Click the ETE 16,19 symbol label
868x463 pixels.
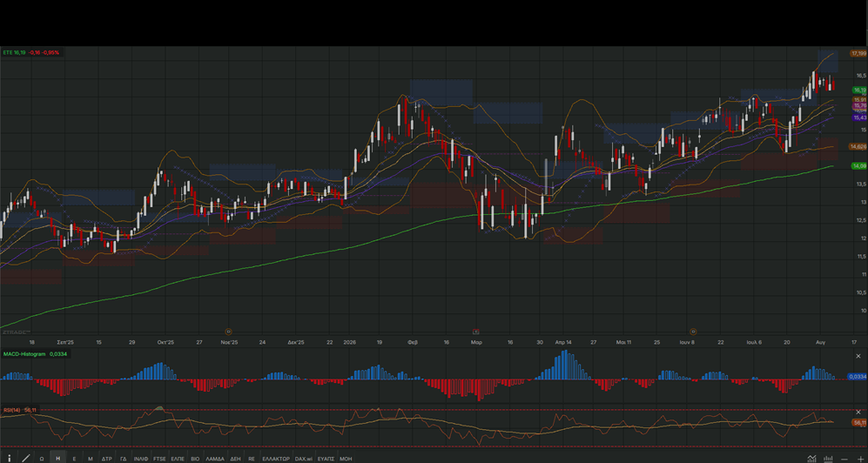point(14,52)
